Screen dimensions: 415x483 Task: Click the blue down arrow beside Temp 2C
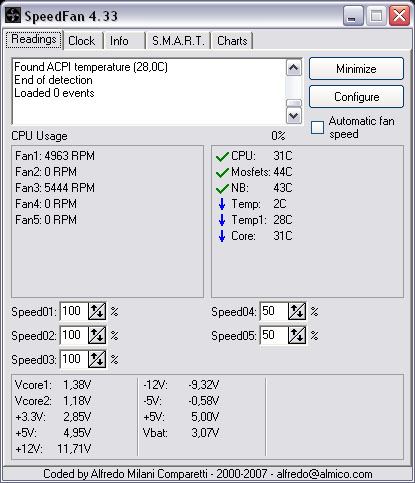[x=222, y=204]
